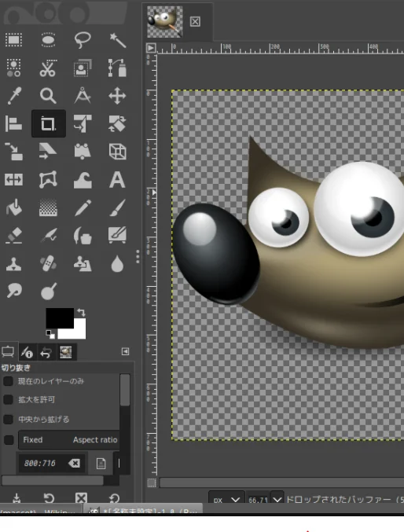Screen dimensions: 404x532
Task: Activate the MyPaint Brush tool
Action: coord(117,235)
